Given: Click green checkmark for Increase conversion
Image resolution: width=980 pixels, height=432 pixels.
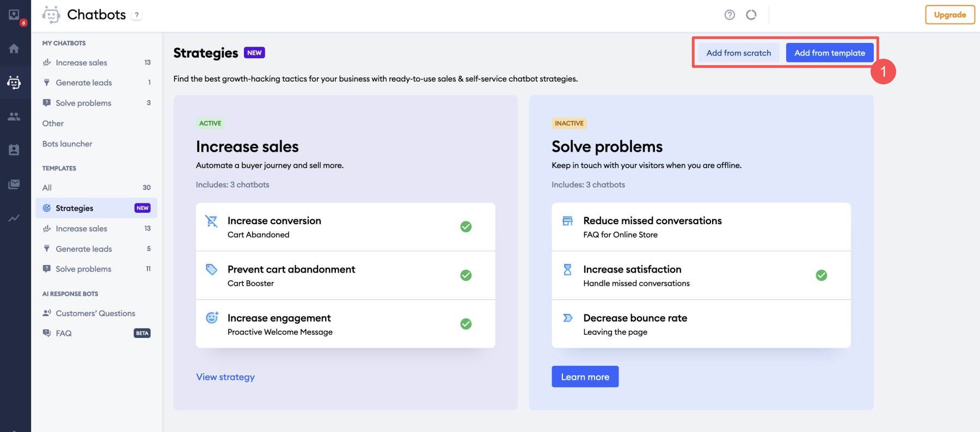Looking at the screenshot, I should [x=466, y=227].
